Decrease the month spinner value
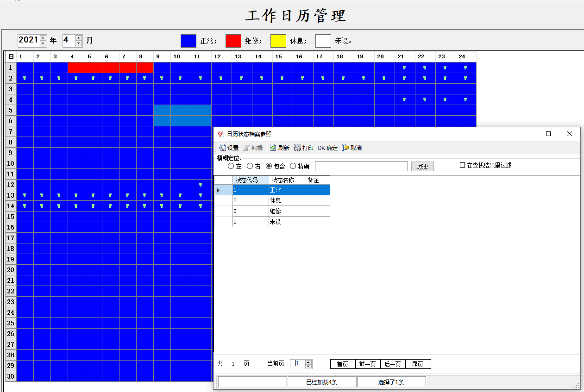This screenshot has height=392, width=584. pyautogui.click(x=79, y=43)
